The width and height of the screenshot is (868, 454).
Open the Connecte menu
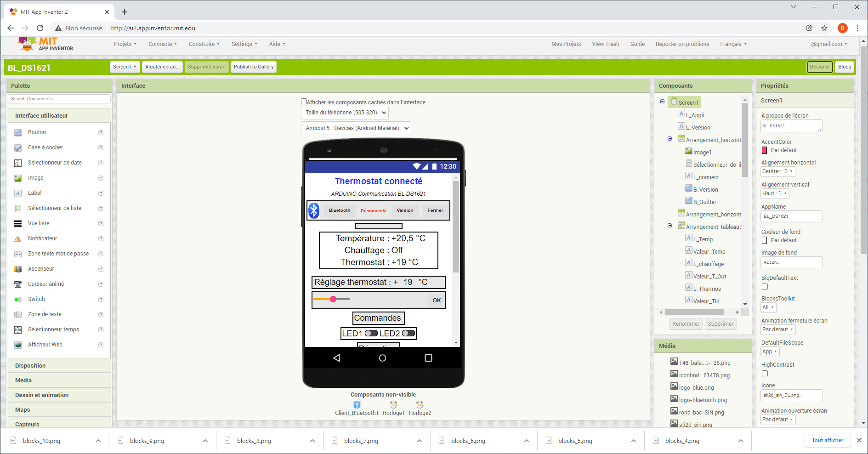click(163, 44)
